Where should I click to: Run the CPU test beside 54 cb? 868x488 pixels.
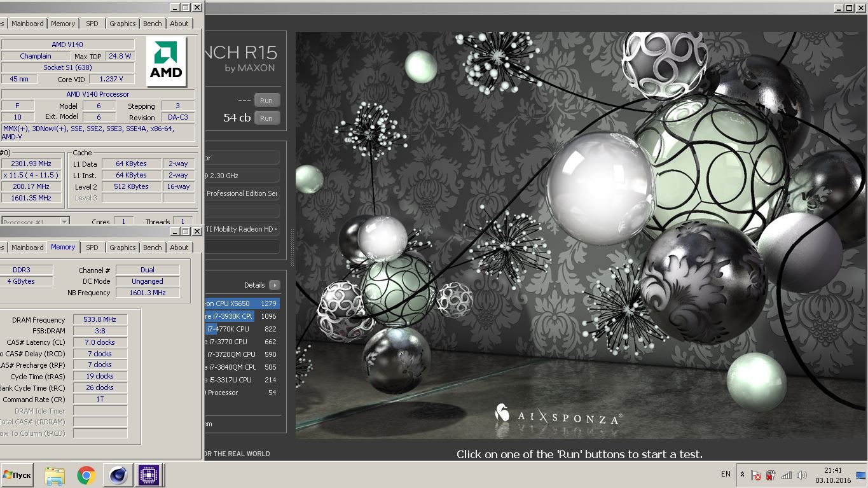click(x=266, y=118)
